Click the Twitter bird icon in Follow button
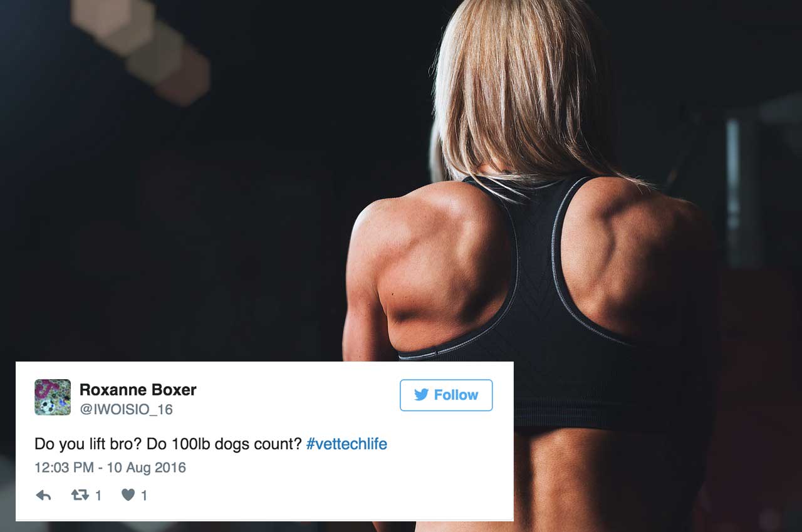 coord(421,395)
